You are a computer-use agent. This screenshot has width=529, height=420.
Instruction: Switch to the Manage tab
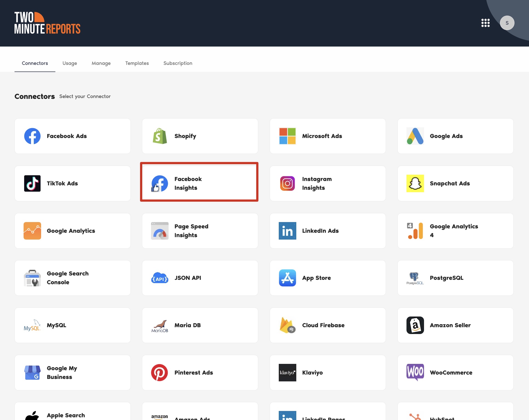tap(101, 63)
